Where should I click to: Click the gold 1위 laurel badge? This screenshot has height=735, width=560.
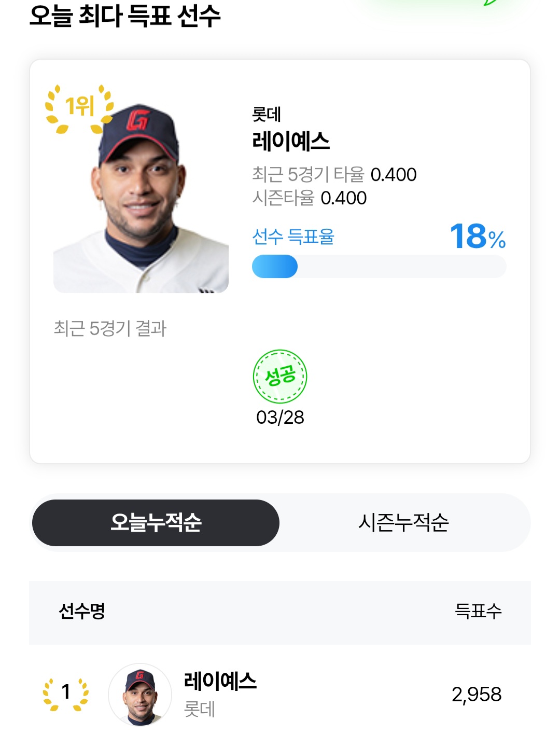[79, 108]
